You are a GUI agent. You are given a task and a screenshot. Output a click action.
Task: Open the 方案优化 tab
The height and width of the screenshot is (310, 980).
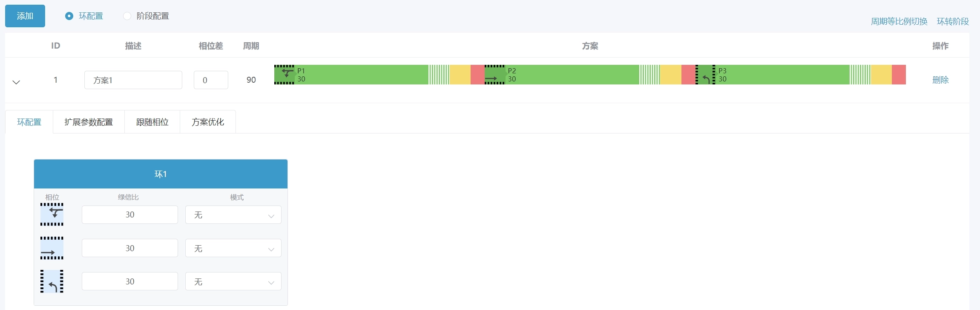pos(208,122)
